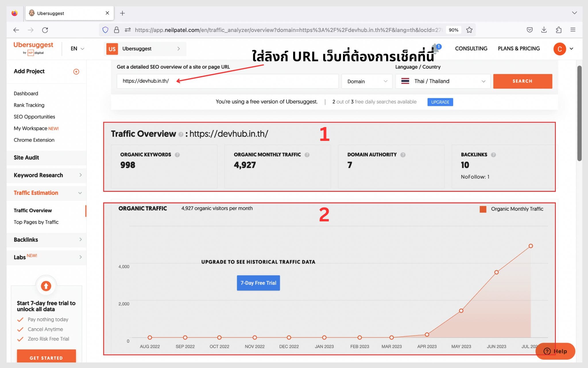Click the orange SEARCH button
Screen dimensions: 588x368
pyautogui.click(x=523, y=81)
